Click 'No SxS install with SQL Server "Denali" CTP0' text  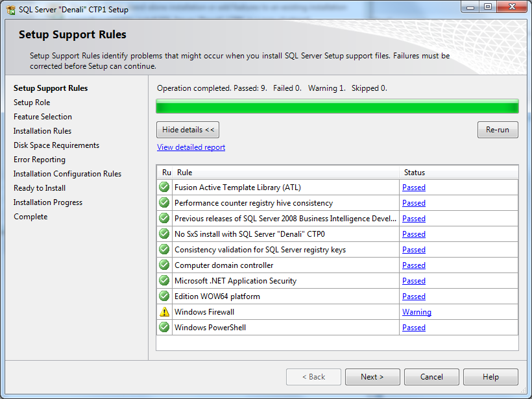pyautogui.click(x=249, y=234)
